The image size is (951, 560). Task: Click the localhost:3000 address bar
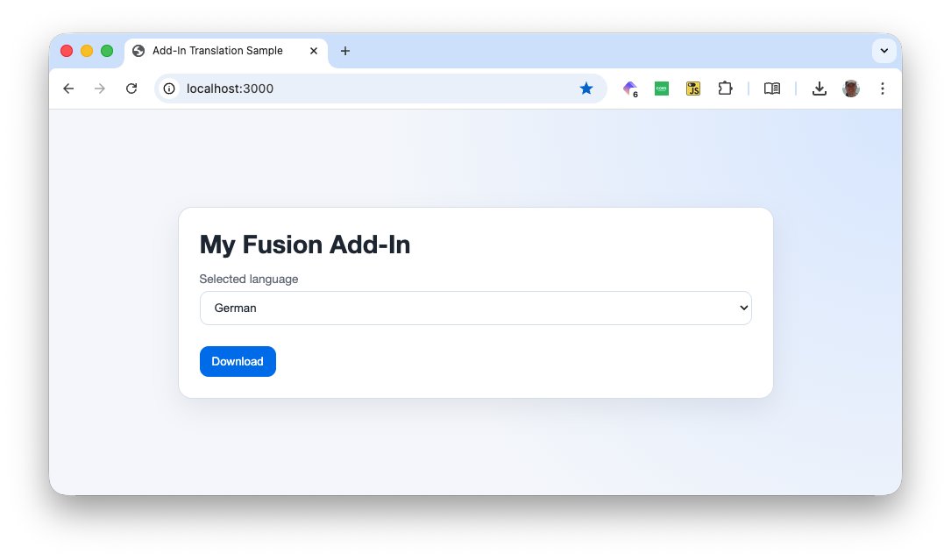tap(368, 89)
